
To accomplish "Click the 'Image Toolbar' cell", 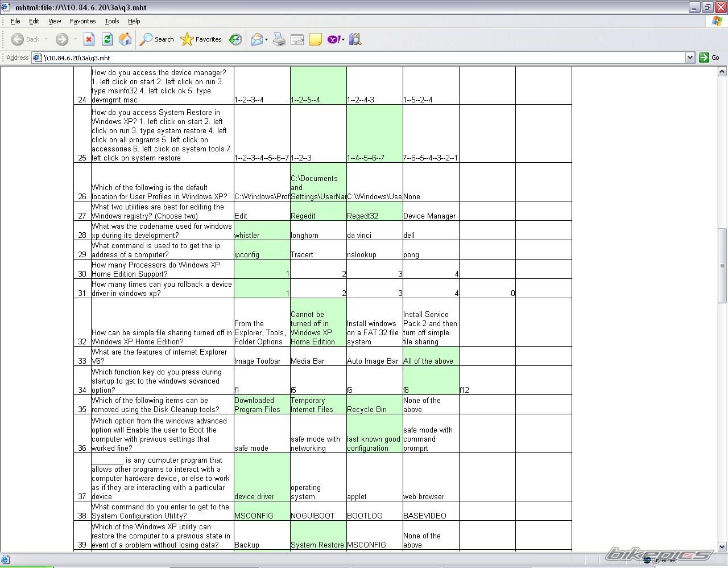I will (262, 356).
